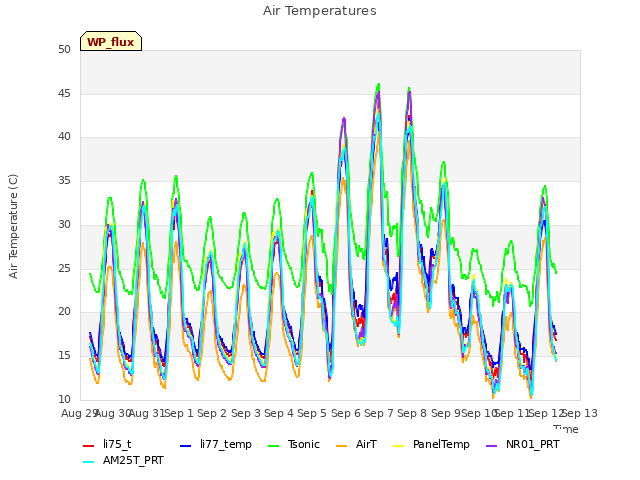Click the Sep 8 x-axis tick label
This screenshot has width=640, height=480.
[x=412, y=413]
